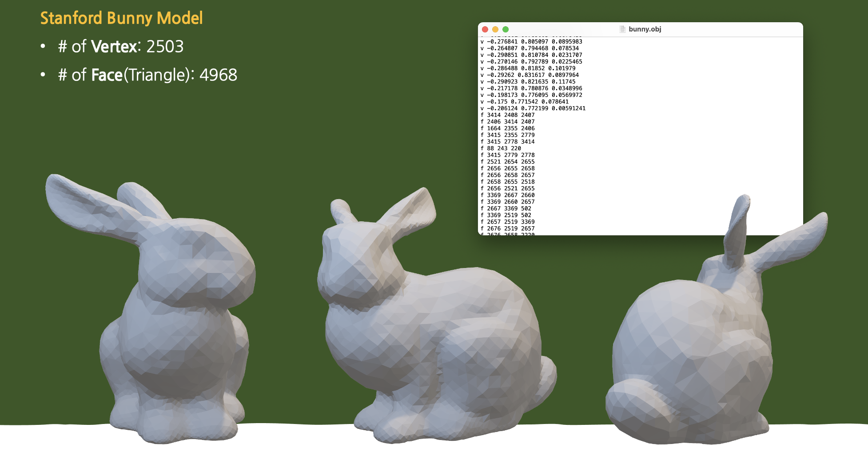Close the bunny.obj window with red button
Screen dimensions: 868x464
pyautogui.click(x=485, y=29)
